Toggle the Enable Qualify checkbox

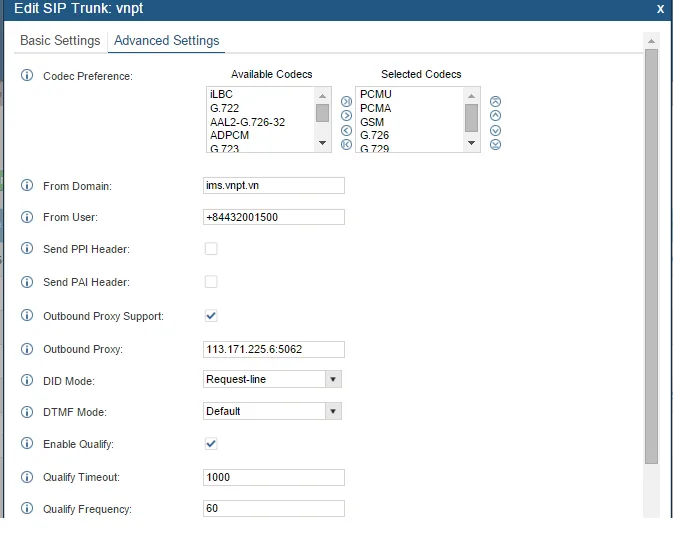click(x=211, y=443)
